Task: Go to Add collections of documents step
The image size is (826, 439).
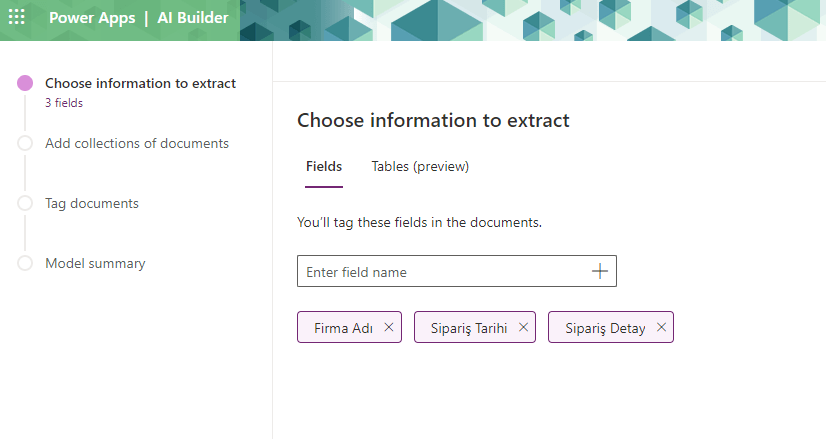Action: coord(137,143)
